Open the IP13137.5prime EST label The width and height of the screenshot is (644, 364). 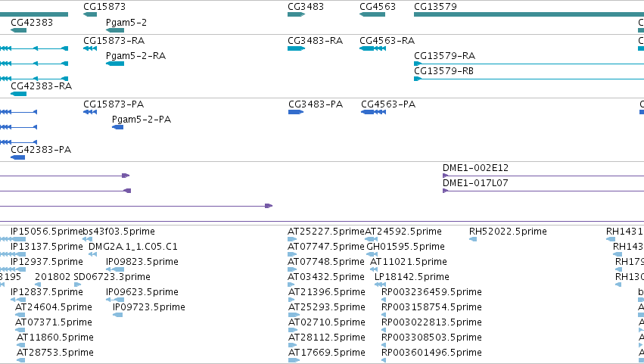[46, 247]
